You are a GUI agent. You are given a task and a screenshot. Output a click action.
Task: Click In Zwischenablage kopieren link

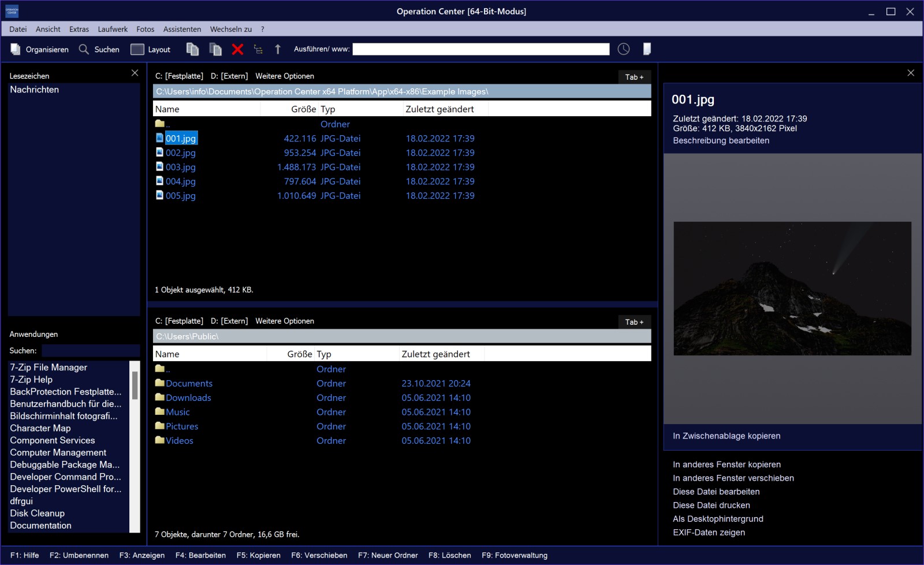pos(726,436)
